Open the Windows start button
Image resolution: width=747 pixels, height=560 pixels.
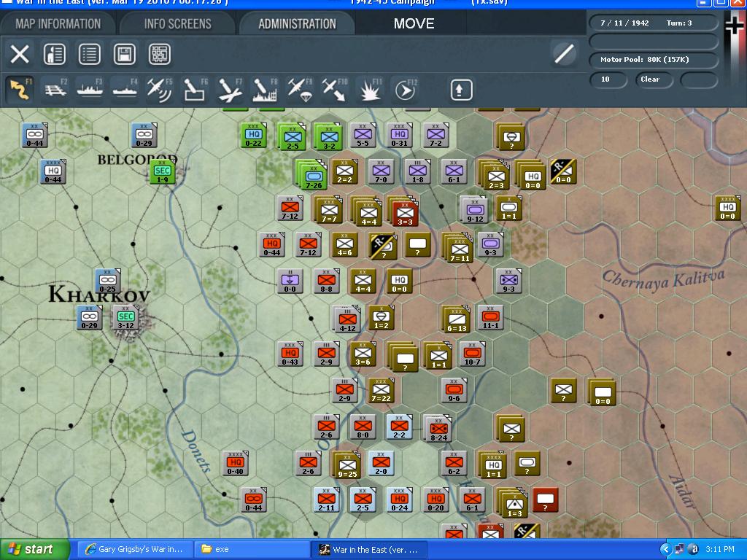point(34,549)
